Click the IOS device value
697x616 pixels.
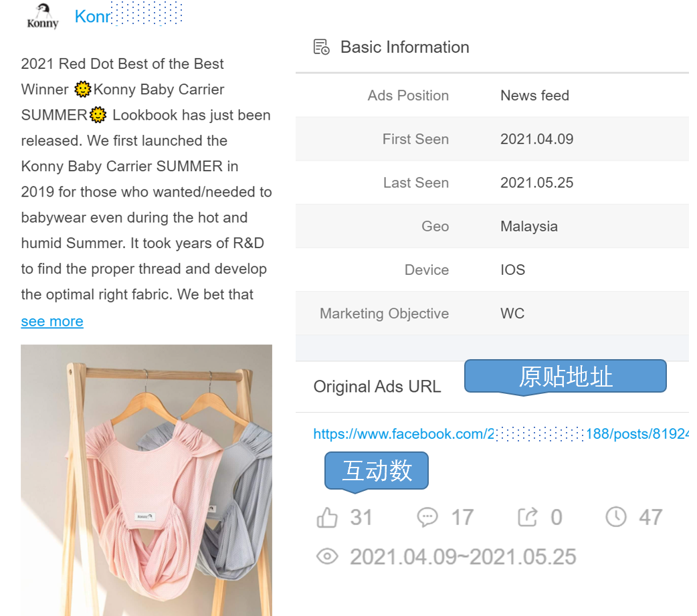(x=512, y=270)
